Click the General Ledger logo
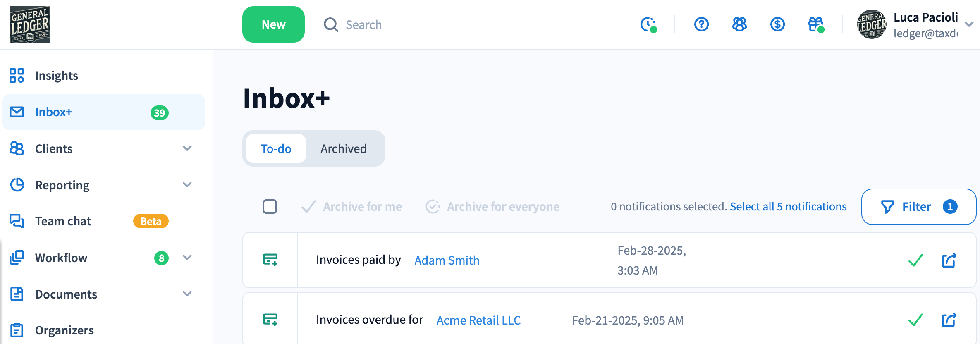The height and width of the screenshot is (344, 980). (30, 24)
